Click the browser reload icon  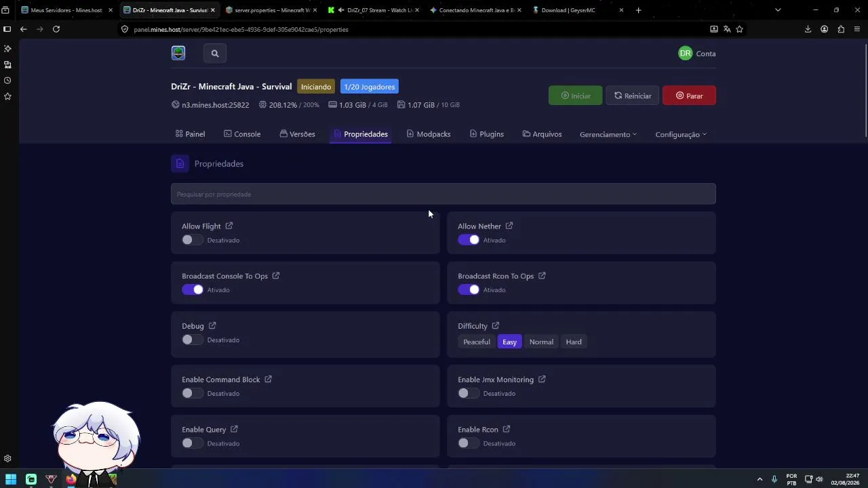[x=56, y=29]
